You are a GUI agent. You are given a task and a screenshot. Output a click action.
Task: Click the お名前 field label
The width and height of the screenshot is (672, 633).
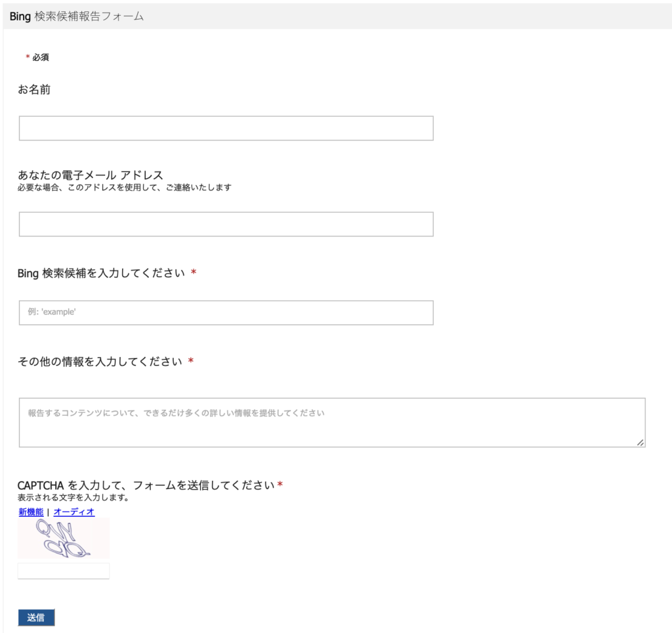tap(33, 90)
